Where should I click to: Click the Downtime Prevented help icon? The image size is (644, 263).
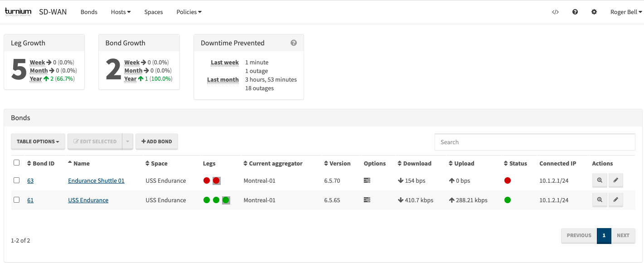click(x=294, y=43)
